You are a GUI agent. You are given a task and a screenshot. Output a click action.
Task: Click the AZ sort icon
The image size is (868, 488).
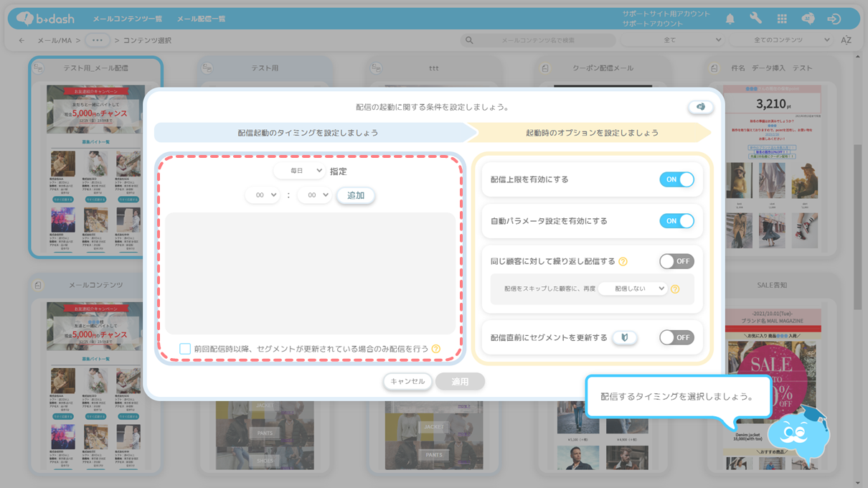[846, 40]
